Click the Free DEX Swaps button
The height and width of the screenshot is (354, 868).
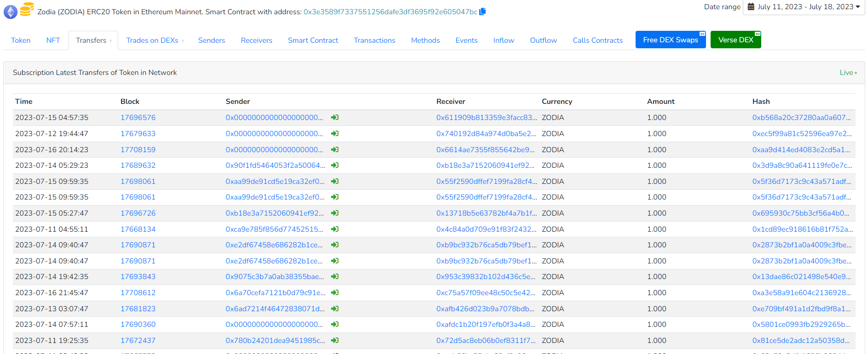(671, 40)
